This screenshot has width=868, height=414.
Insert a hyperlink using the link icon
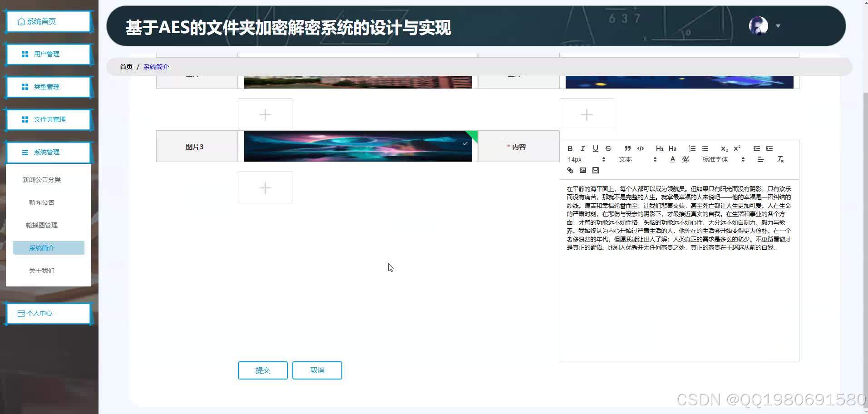[x=570, y=170]
